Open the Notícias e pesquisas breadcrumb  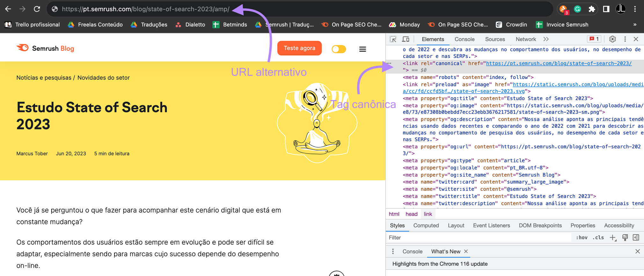coord(44,77)
